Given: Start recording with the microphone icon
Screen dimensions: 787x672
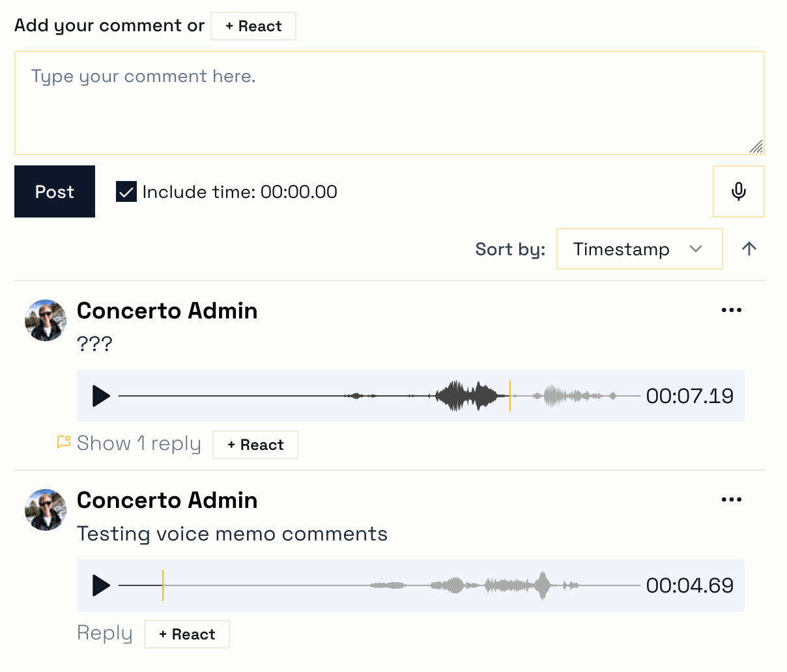Looking at the screenshot, I should pyautogui.click(x=739, y=191).
